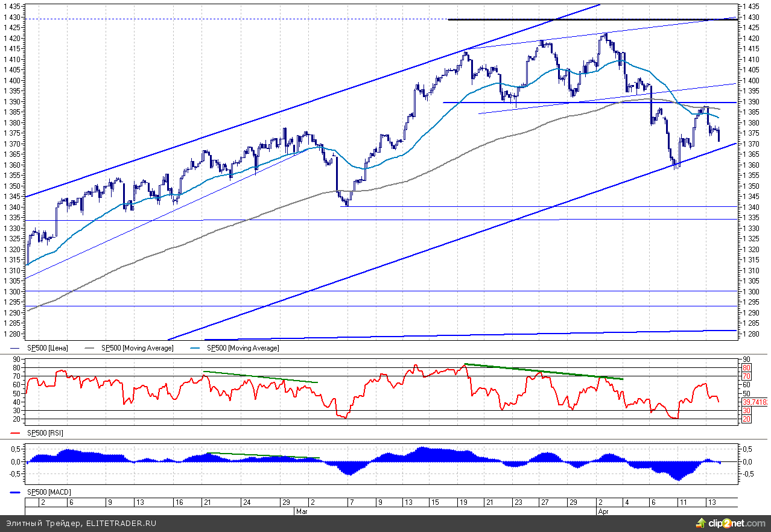Click the red swatch beside SP500 [RSI]

click(x=16, y=433)
